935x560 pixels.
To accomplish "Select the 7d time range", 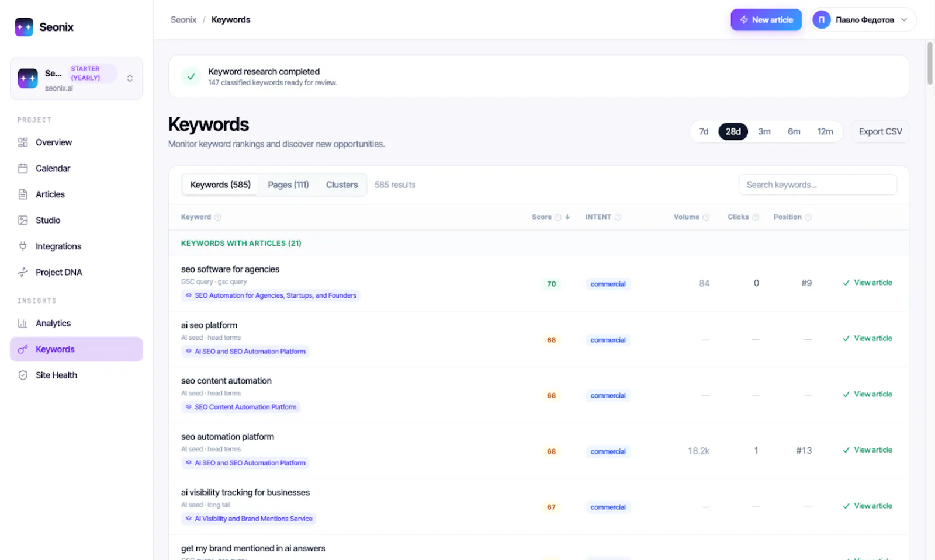I will coord(704,132).
